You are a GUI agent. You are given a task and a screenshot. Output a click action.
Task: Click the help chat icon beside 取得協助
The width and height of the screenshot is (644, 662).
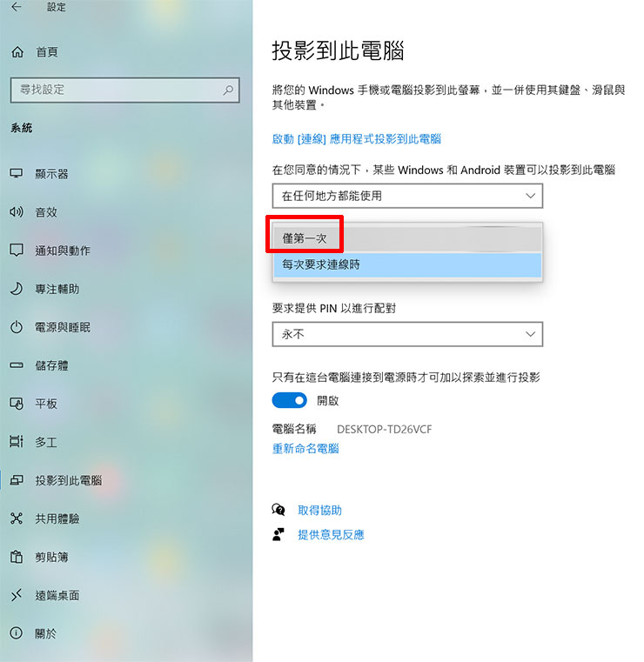(278, 510)
